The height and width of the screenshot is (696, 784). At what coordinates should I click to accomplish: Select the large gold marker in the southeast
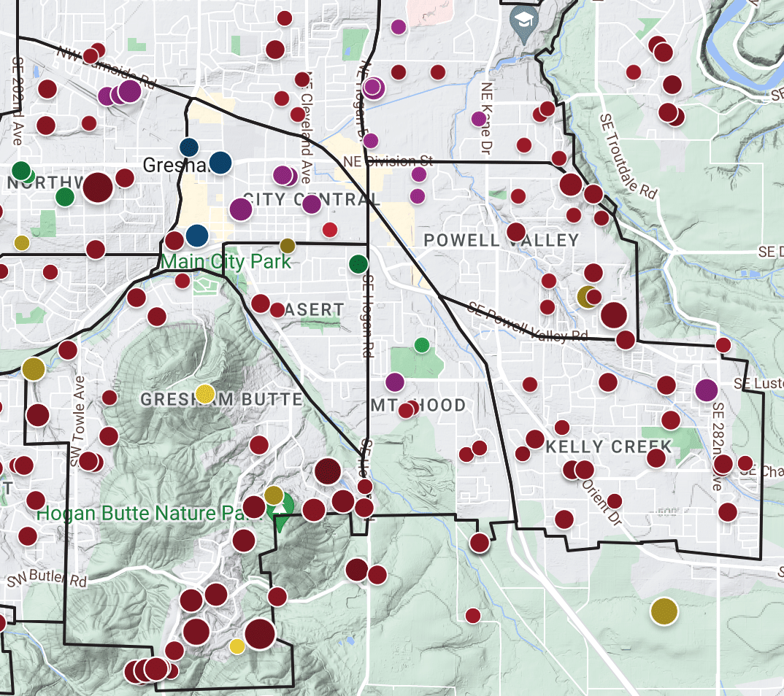click(664, 611)
